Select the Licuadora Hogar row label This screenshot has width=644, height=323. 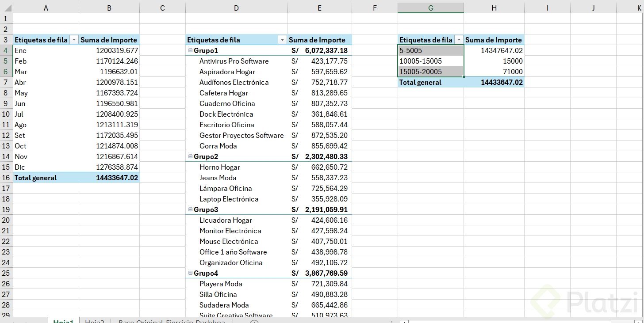coord(226,220)
